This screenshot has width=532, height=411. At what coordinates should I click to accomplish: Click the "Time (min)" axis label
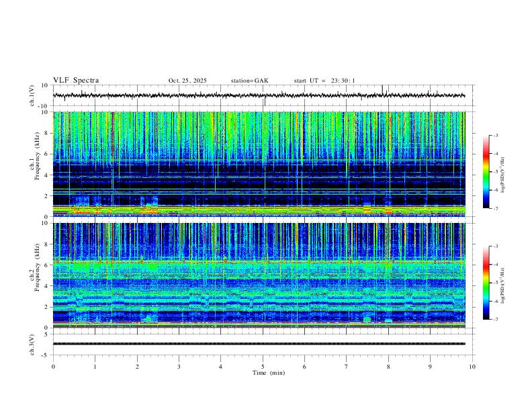(269, 373)
